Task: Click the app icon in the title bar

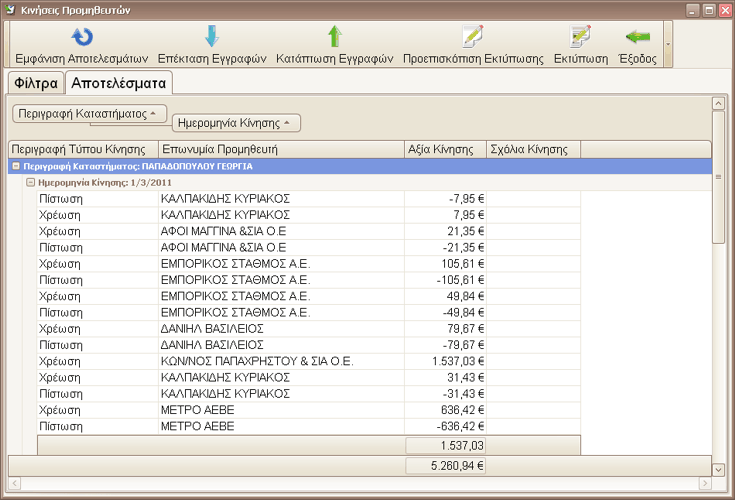Action: [10, 9]
